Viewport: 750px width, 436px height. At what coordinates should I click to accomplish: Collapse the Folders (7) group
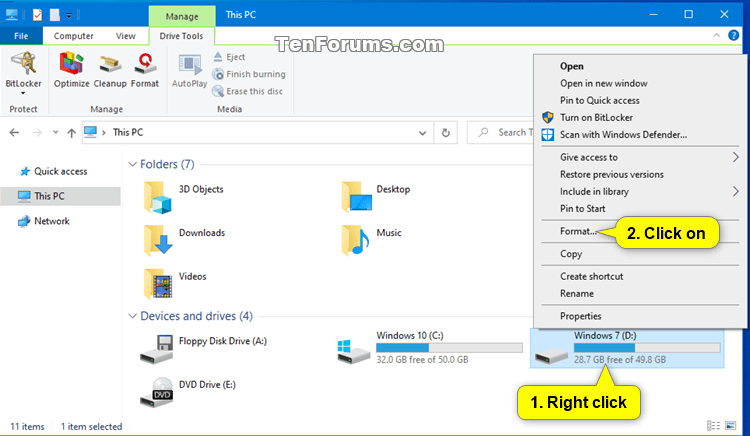pos(132,164)
